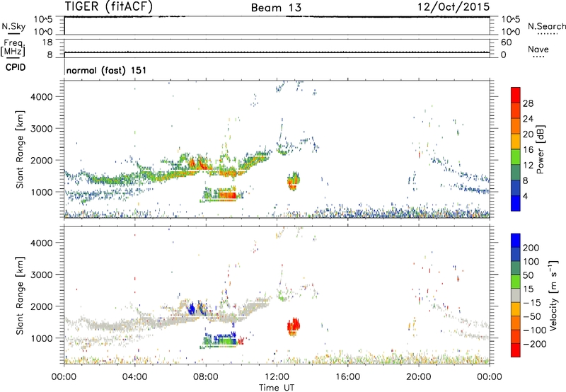
Task: Click the blue top of the velocity colorbar
Action: tap(516, 241)
